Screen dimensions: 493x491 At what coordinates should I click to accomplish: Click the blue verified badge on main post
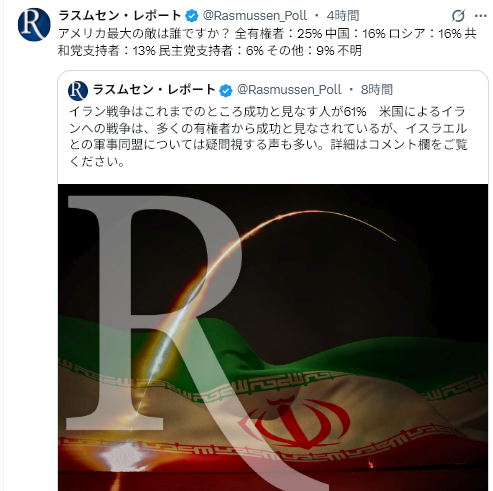click(x=192, y=16)
